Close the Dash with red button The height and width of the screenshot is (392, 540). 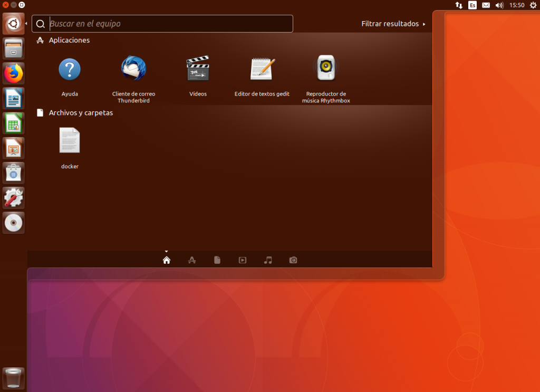coord(5,5)
